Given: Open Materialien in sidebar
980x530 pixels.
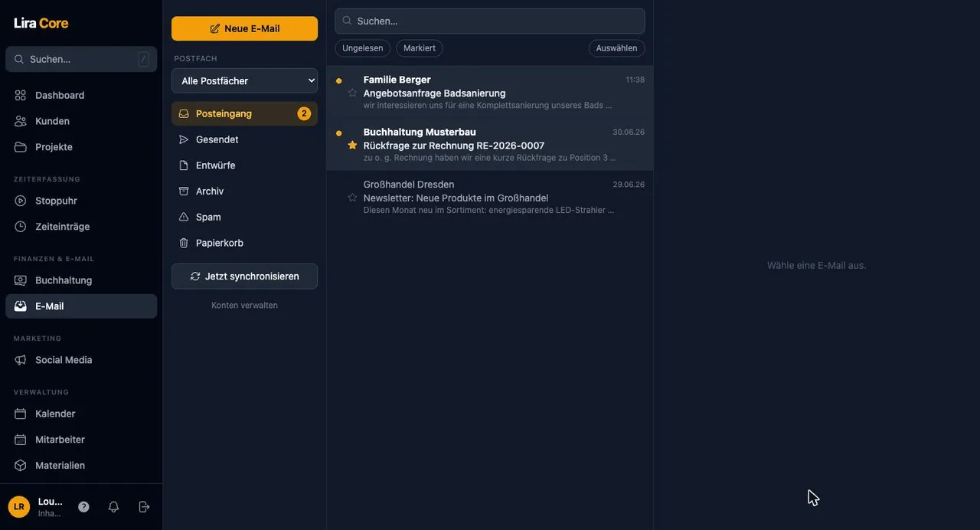Looking at the screenshot, I should pyautogui.click(x=81, y=466).
